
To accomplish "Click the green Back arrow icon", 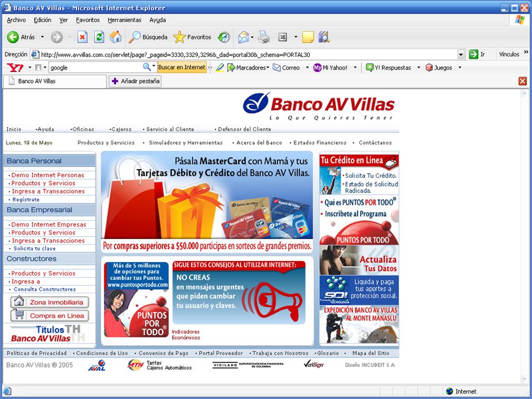I will [13, 37].
